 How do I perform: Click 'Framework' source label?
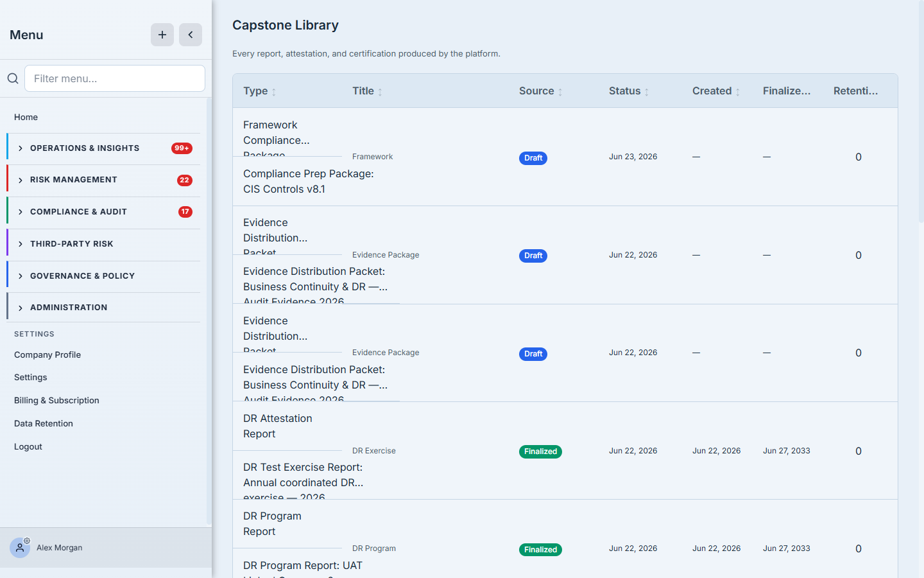373,157
